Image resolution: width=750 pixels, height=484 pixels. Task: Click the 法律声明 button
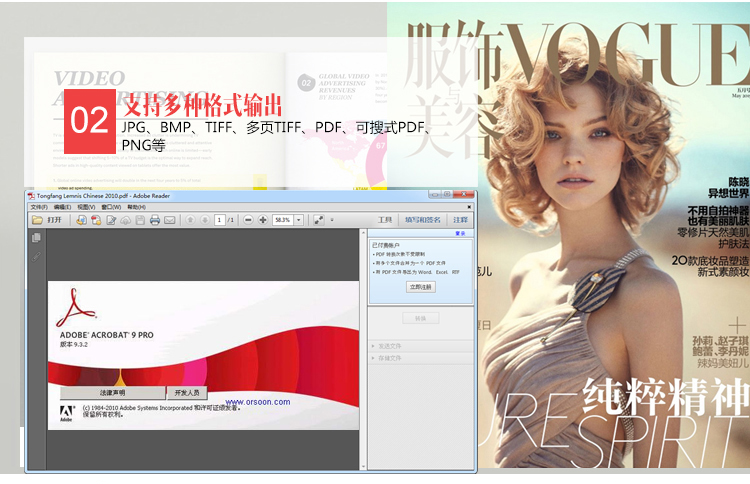(x=112, y=393)
